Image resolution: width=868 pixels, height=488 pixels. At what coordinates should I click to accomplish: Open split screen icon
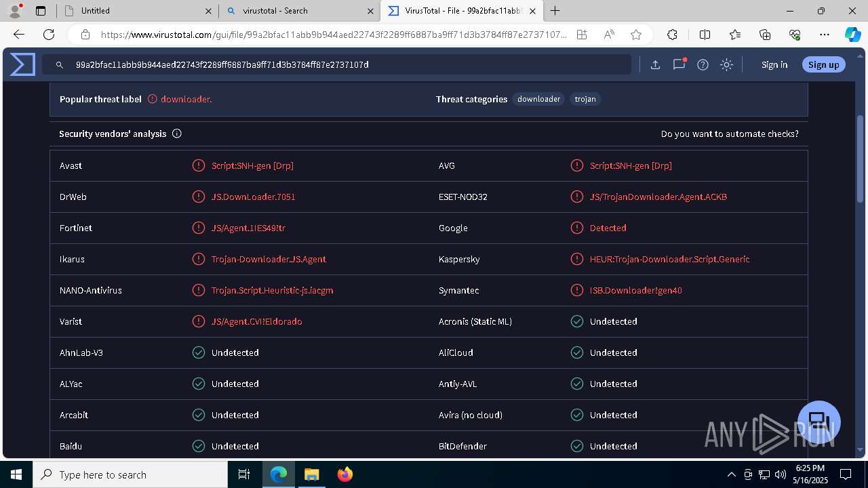pos(705,35)
